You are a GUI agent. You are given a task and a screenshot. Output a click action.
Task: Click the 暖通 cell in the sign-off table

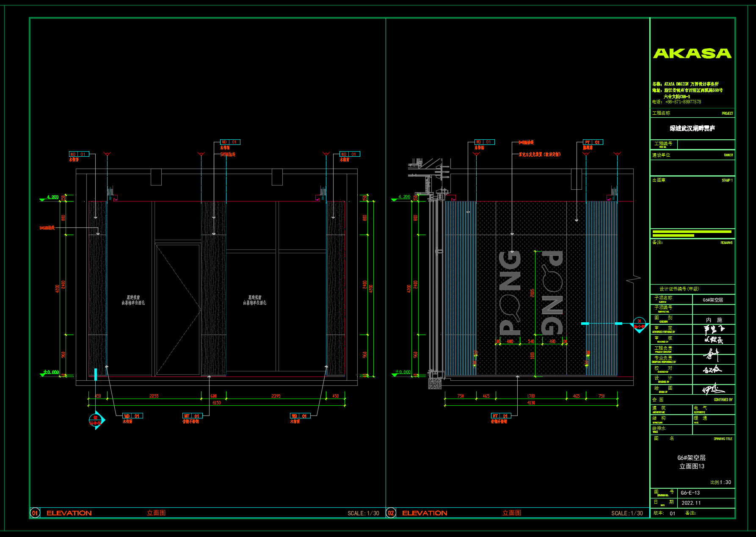[x=714, y=419]
